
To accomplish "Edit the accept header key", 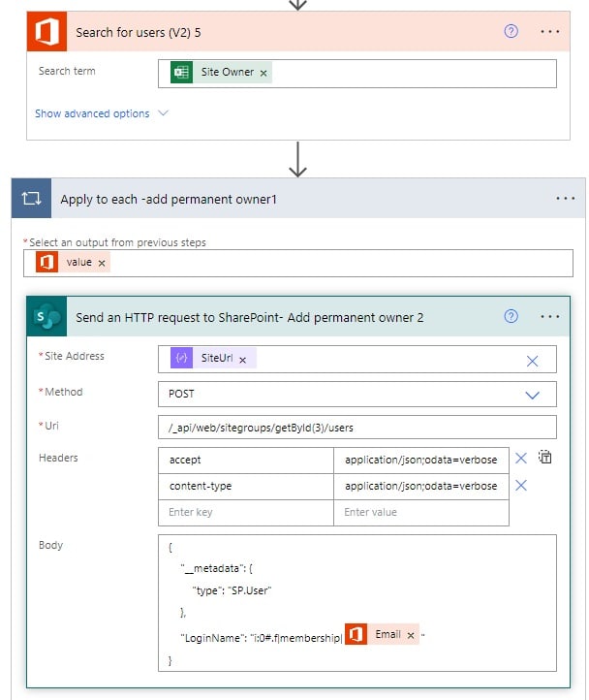I will [x=246, y=461].
